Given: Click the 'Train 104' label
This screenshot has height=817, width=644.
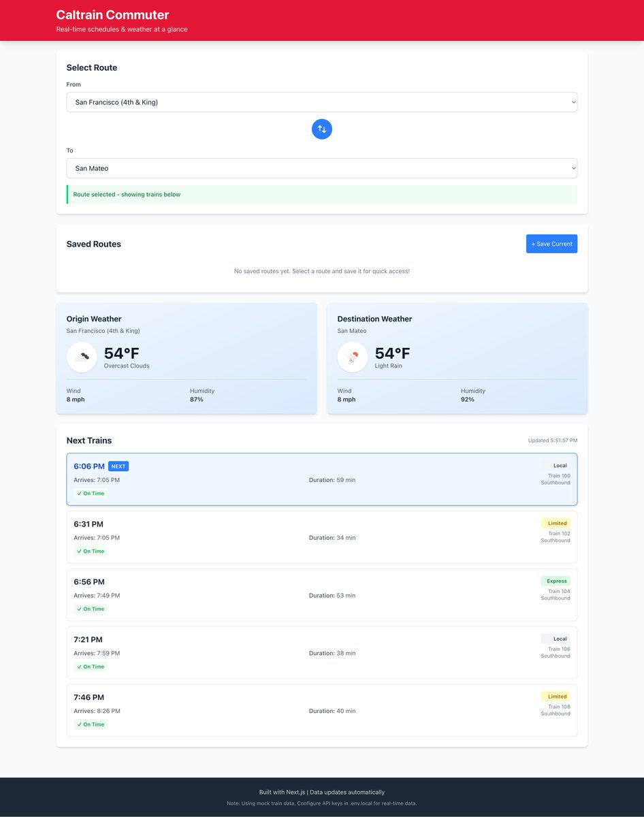Looking at the screenshot, I should (x=559, y=592).
